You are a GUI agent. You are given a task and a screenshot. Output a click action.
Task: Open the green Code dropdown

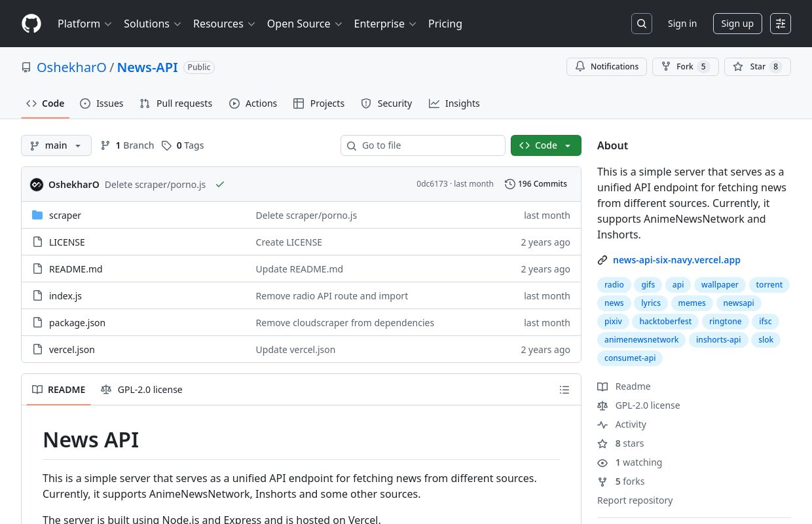[545, 145]
